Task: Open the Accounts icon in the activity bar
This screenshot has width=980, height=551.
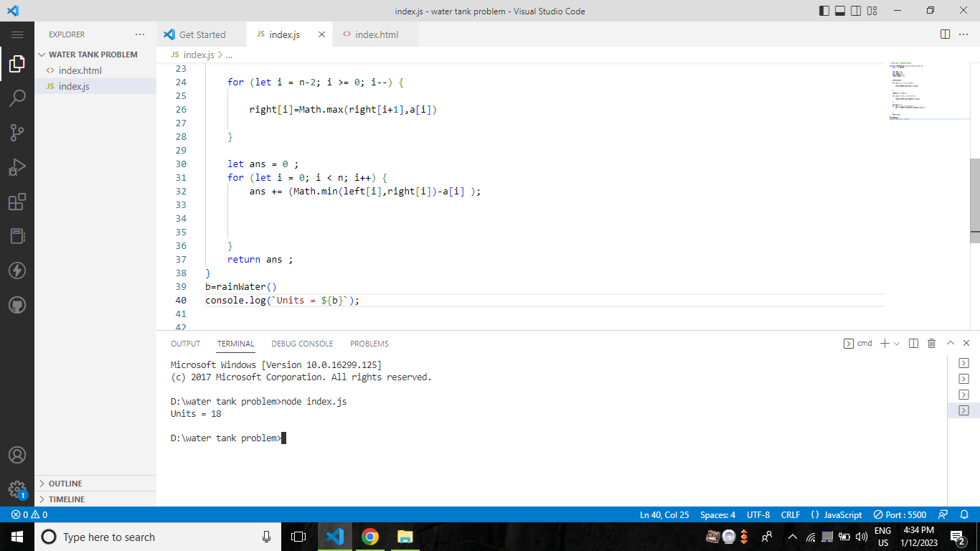Action: click(17, 456)
